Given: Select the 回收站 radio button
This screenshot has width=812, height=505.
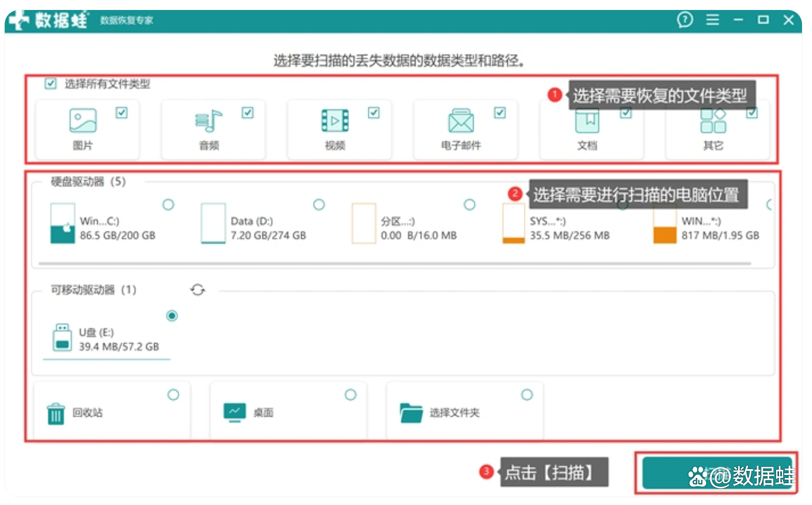Looking at the screenshot, I should pyautogui.click(x=173, y=394).
